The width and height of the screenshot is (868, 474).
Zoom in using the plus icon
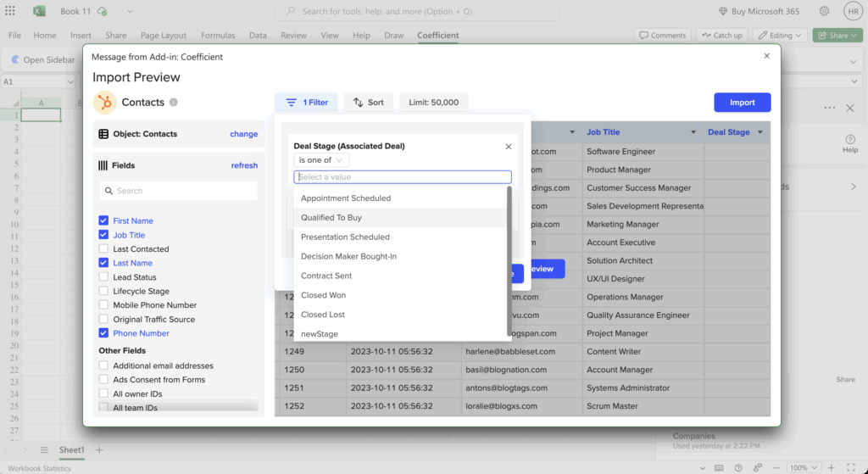pos(831,468)
